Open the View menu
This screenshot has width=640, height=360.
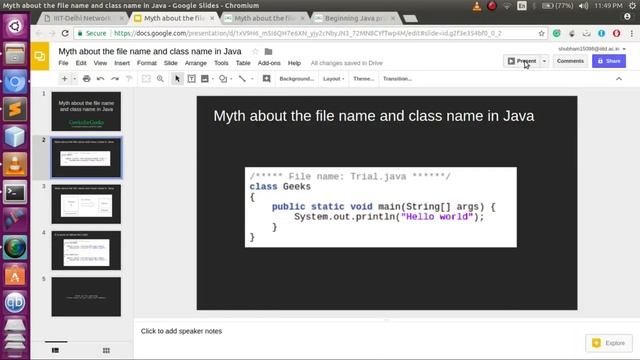[100, 63]
